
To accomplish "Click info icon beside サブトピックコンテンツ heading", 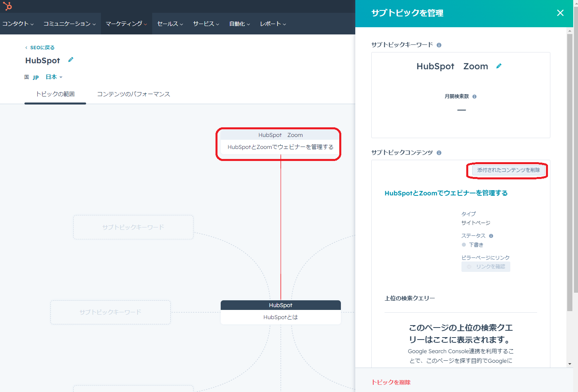I will pos(439,153).
